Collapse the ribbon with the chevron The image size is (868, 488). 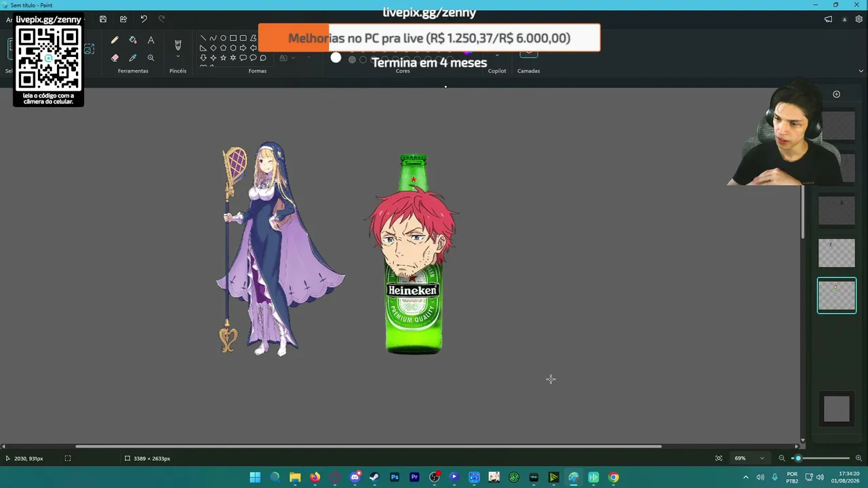point(861,70)
